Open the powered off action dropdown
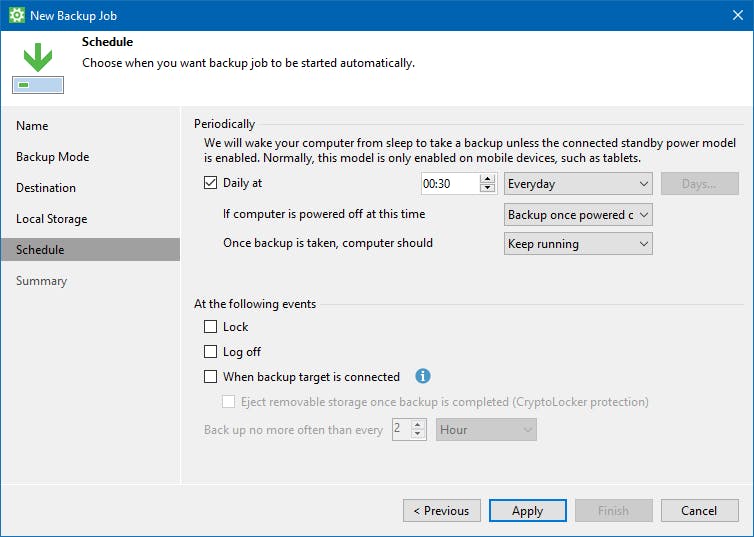This screenshot has width=754, height=537. click(x=578, y=215)
